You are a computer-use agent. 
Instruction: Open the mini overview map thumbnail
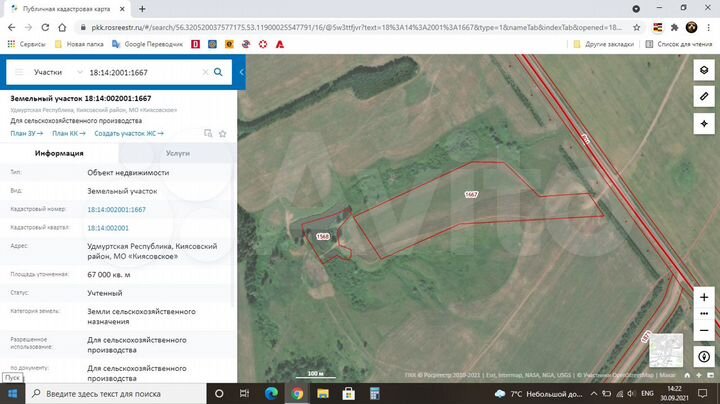(666, 350)
